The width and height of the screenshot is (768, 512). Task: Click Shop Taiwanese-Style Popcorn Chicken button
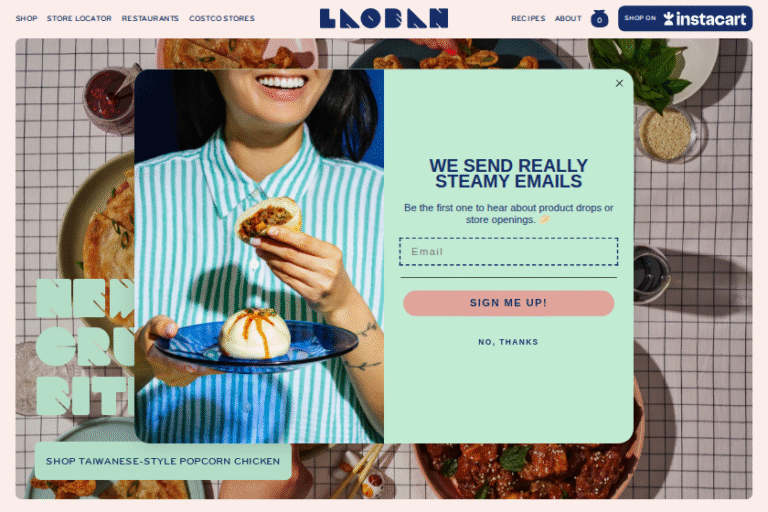click(x=163, y=461)
